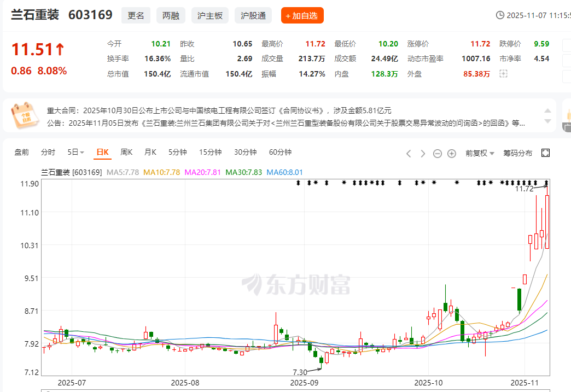This screenshot has width=571, height=392.
Task: Click the MA30:7.83 legend label
Action: pyautogui.click(x=243, y=172)
